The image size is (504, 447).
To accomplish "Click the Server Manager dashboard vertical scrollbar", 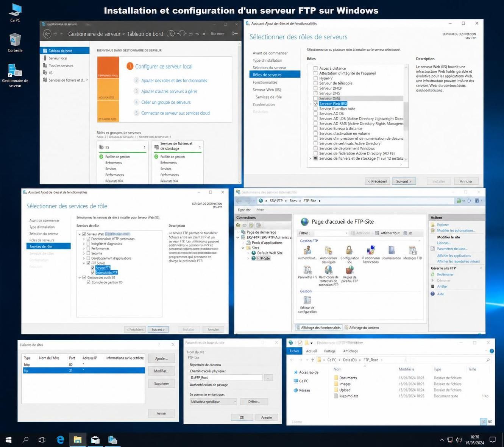I will click(239, 113).
